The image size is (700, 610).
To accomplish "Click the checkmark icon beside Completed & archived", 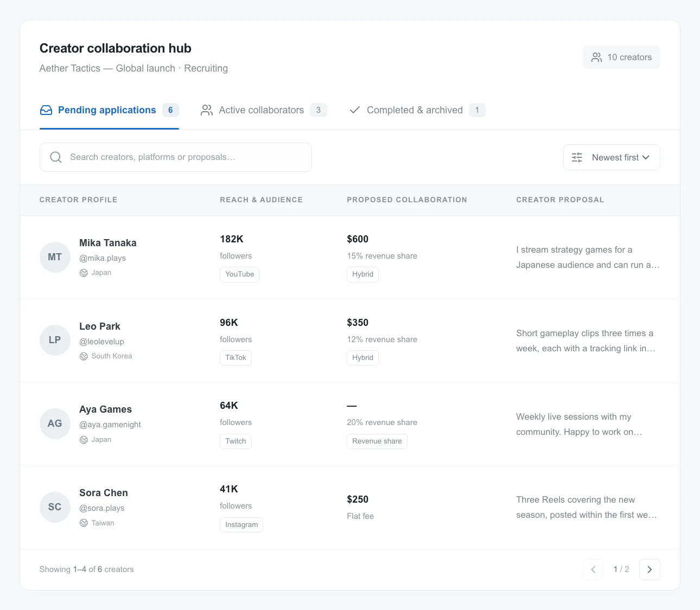I will [x=355, y=110].
